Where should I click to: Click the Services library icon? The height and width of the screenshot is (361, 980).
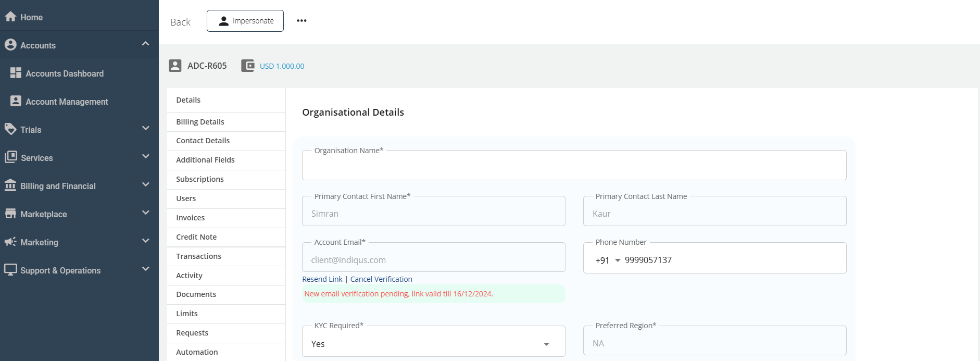click(10, 157)
